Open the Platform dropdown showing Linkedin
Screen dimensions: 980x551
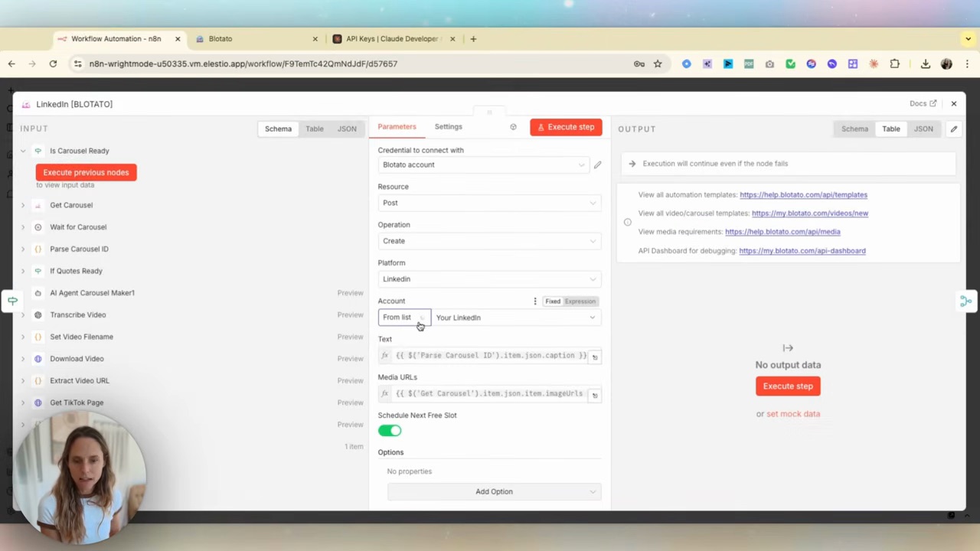point(489,279)
